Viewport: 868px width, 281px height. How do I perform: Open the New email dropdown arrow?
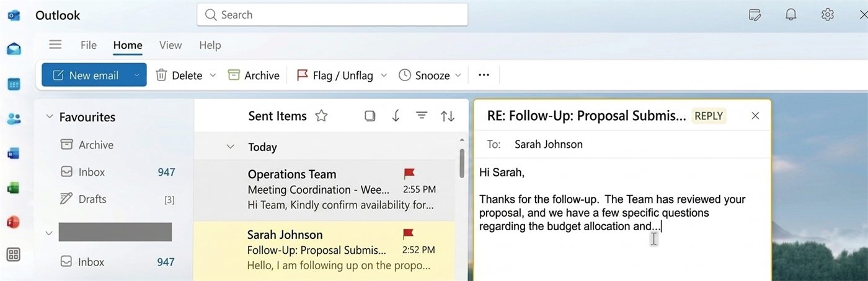pos(138,76)
